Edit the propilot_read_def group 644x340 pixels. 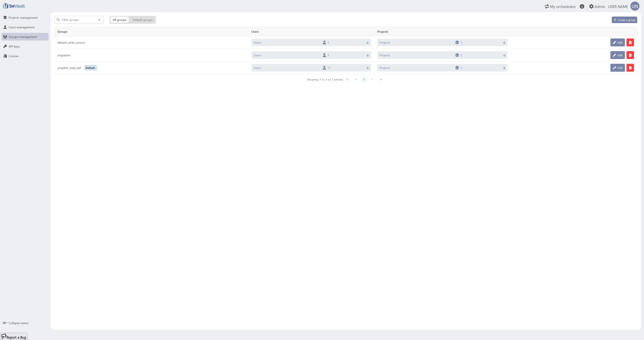pyautogui.click(x=617, y=68)
